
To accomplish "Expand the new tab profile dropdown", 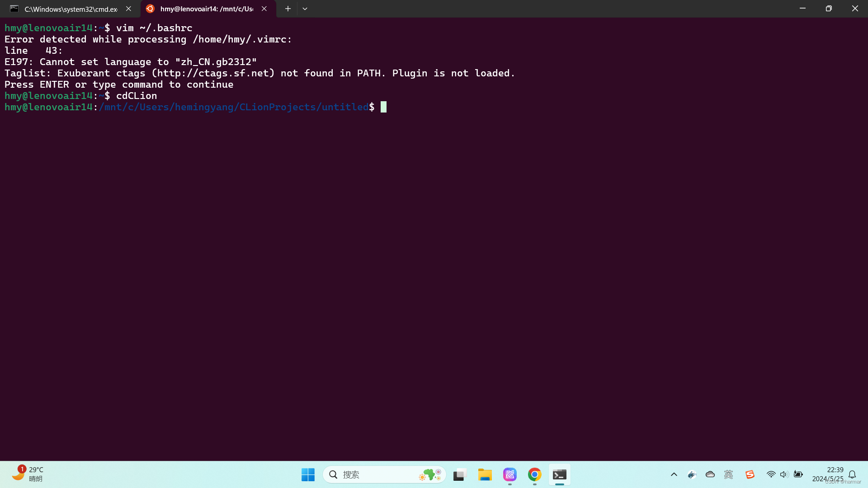I will click(305, 9).
